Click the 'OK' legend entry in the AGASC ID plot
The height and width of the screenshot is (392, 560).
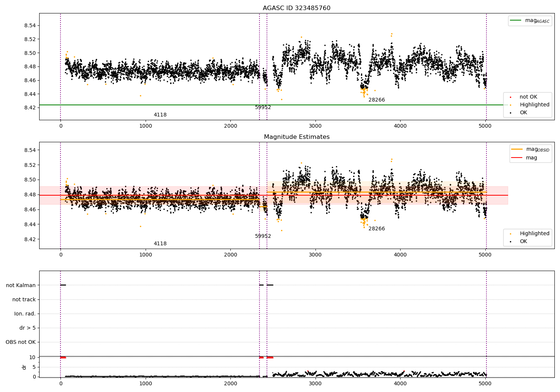[523, 113]
